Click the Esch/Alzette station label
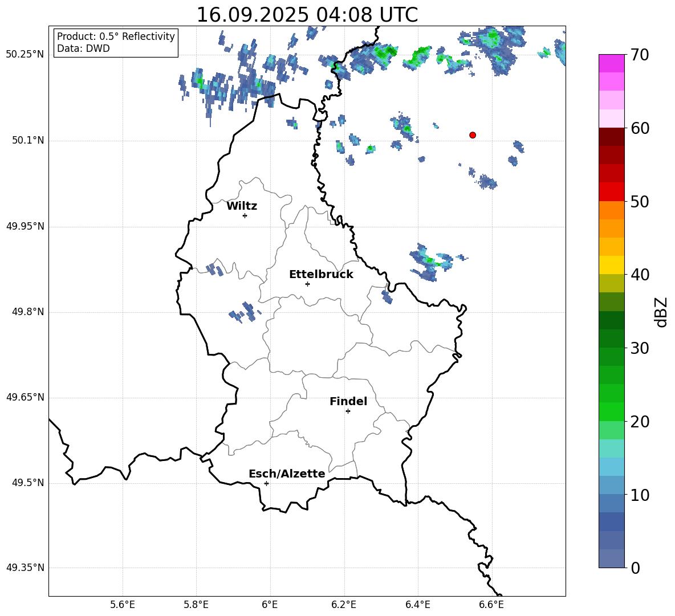Image resolution: width=675 pixels, height=616 pixels. 287,474
